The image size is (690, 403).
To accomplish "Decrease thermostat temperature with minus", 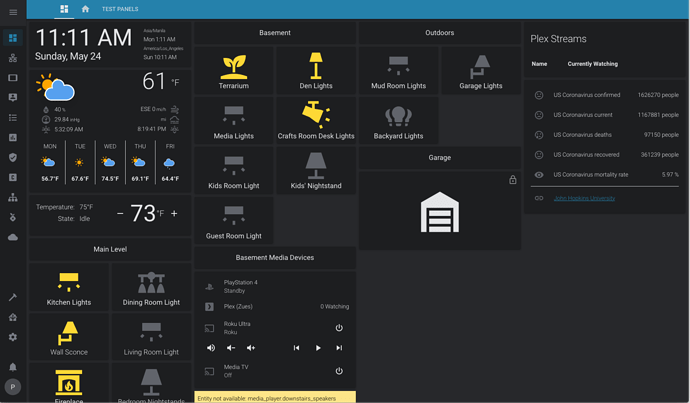I will [x=120, y=213].
